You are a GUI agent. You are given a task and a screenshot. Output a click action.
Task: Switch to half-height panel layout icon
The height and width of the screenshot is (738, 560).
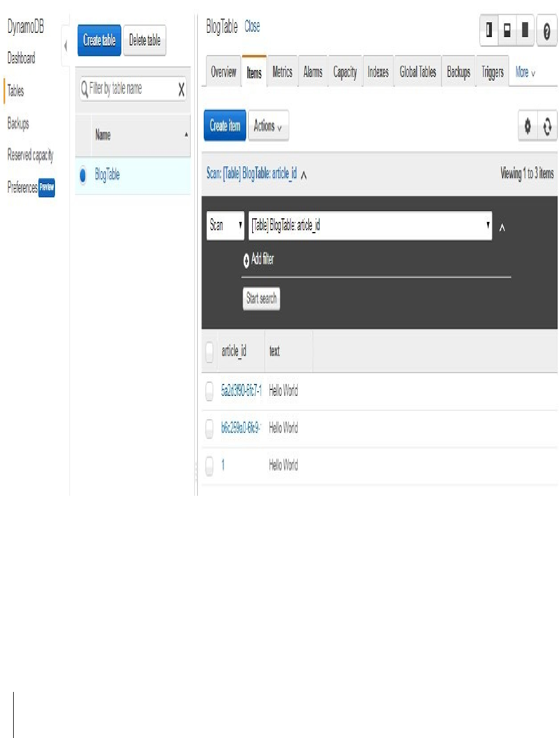point(507,32)
